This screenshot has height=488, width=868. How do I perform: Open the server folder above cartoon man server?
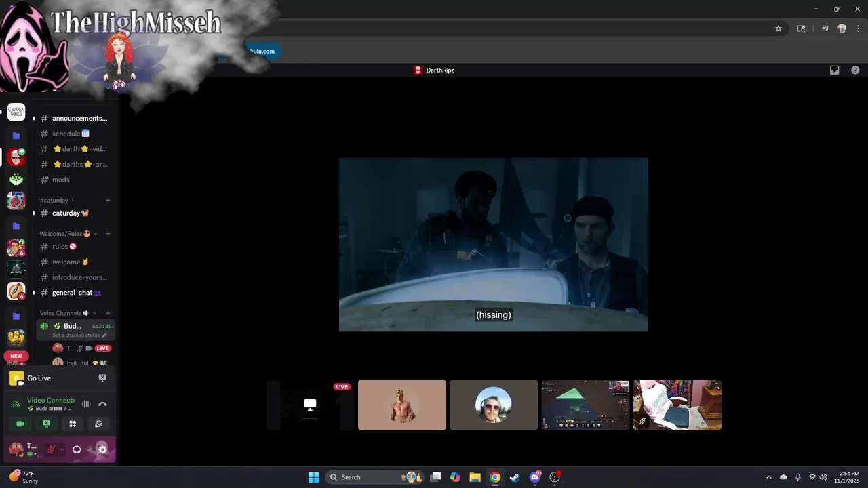pyautogui.click(x=16, y=226)
